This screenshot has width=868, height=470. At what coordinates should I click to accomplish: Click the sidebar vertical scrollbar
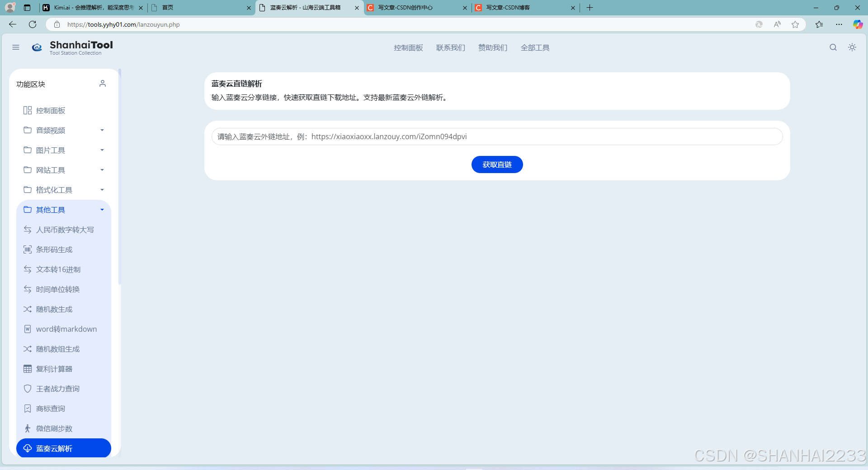click(120, 176)
